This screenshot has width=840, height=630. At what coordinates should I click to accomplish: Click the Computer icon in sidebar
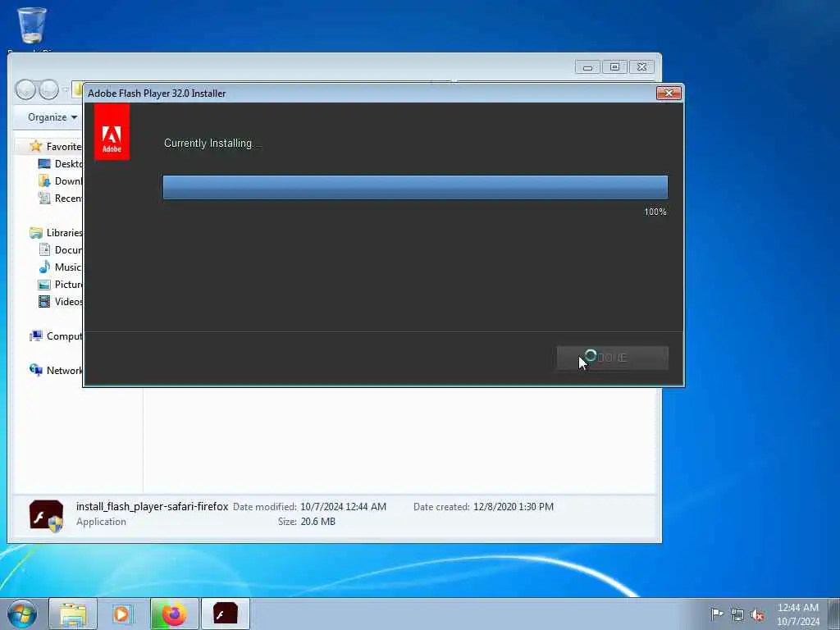tap(36, 336)
